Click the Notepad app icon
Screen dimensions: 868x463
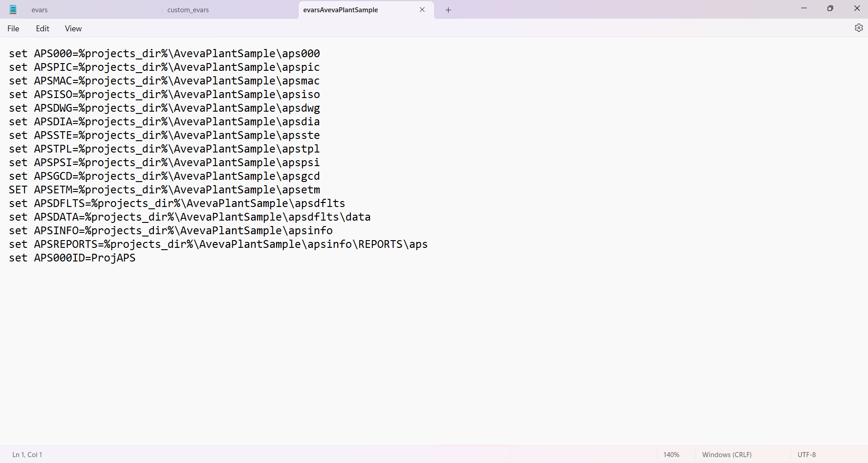tap(13, 10)
